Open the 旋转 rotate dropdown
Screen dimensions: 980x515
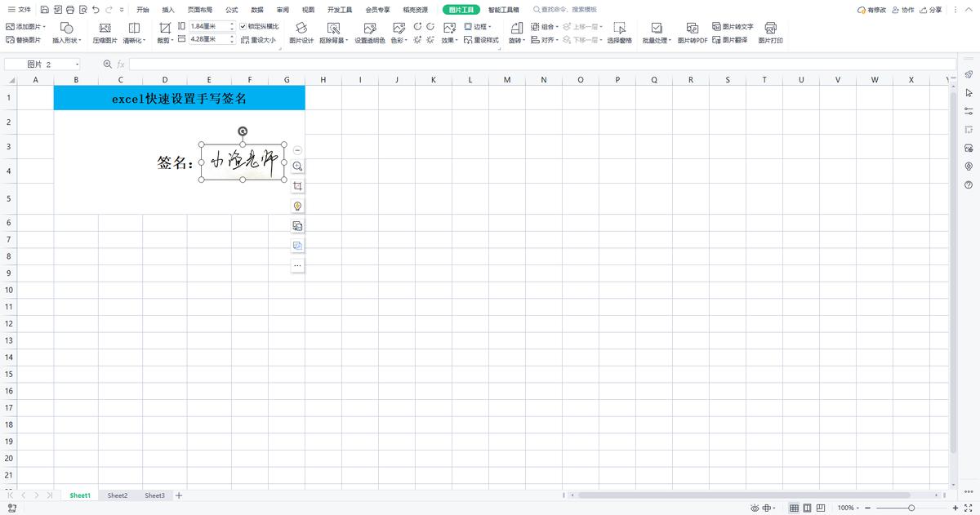click(516, 40)
